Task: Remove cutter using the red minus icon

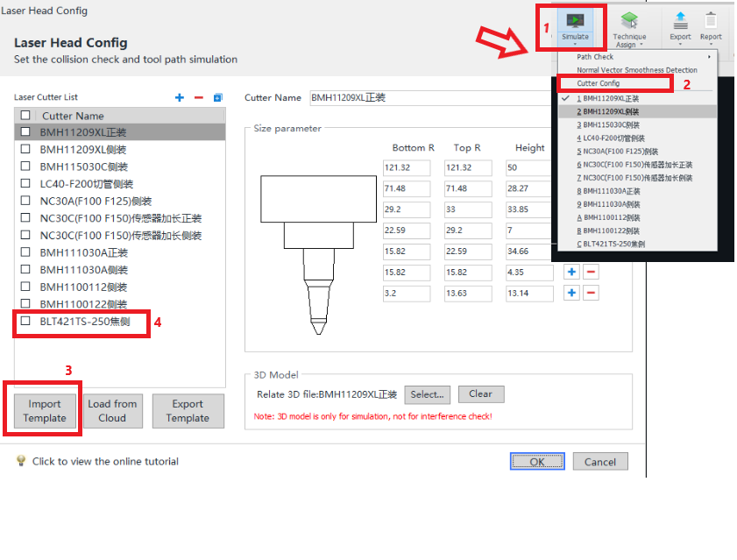Action: [x=198, y=97]
